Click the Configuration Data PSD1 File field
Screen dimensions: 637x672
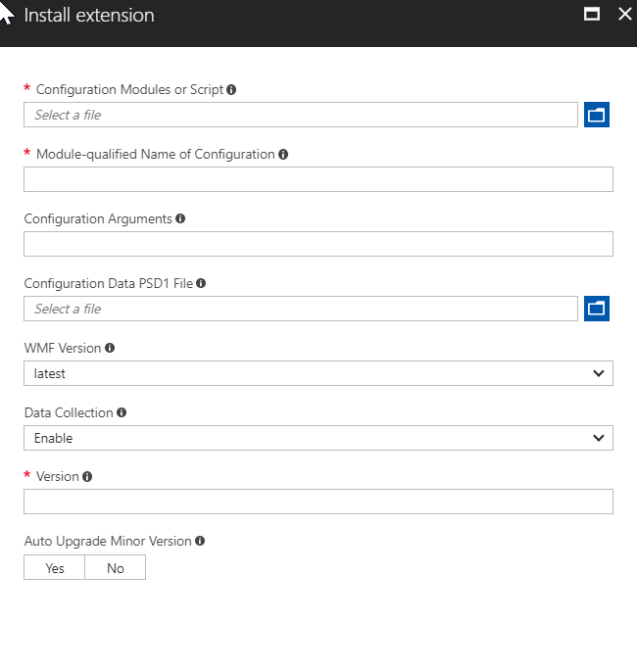click(301, 309)
